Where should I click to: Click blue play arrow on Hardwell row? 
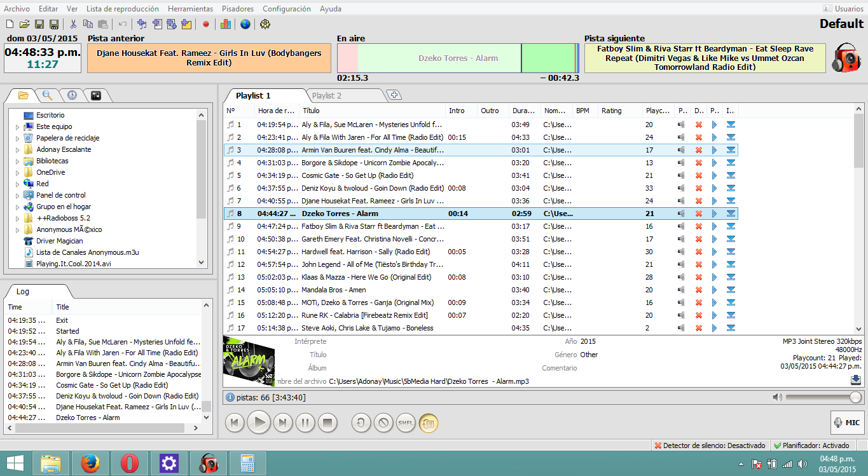pyautogui.click(x=714, y=252)
